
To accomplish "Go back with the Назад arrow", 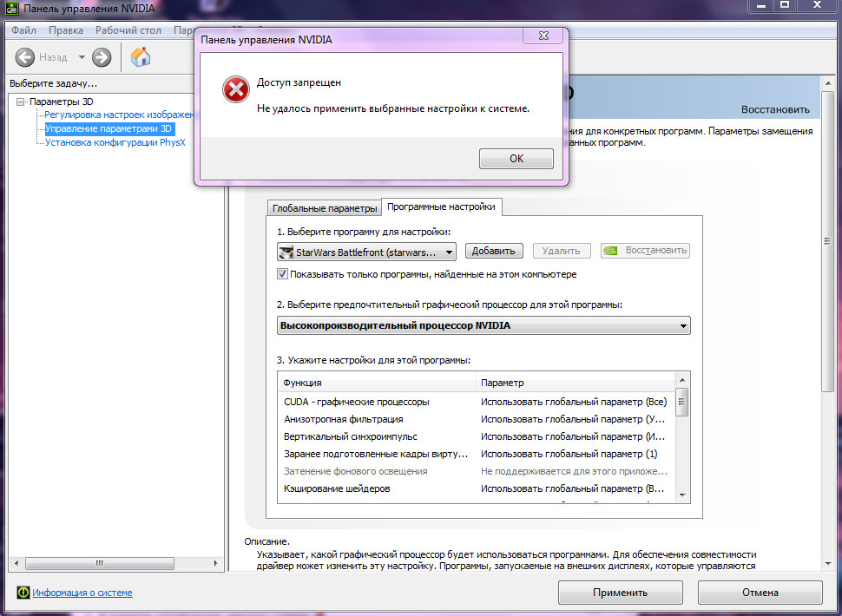I will [24, 57].
